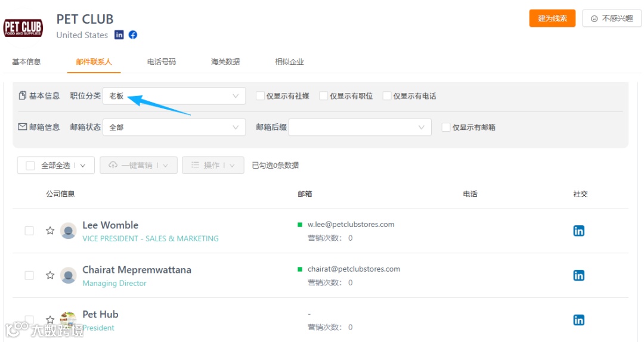Click Lee Womble's avatar
The width and height of the screenshot is (644, 342).
coord(68,231)
